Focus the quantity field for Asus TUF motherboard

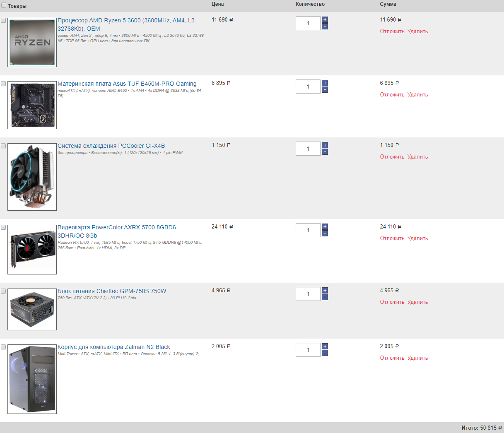click(308, 87)
